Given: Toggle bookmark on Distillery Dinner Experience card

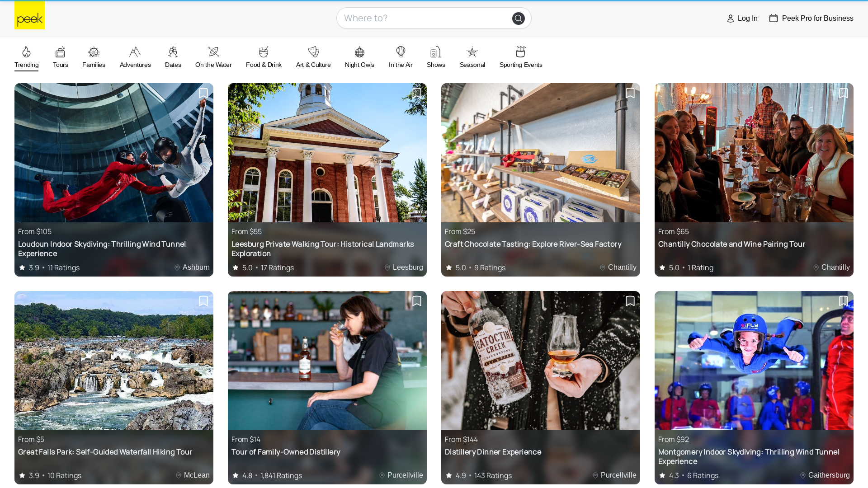Looking at the screenshot, I should [630, 301].
